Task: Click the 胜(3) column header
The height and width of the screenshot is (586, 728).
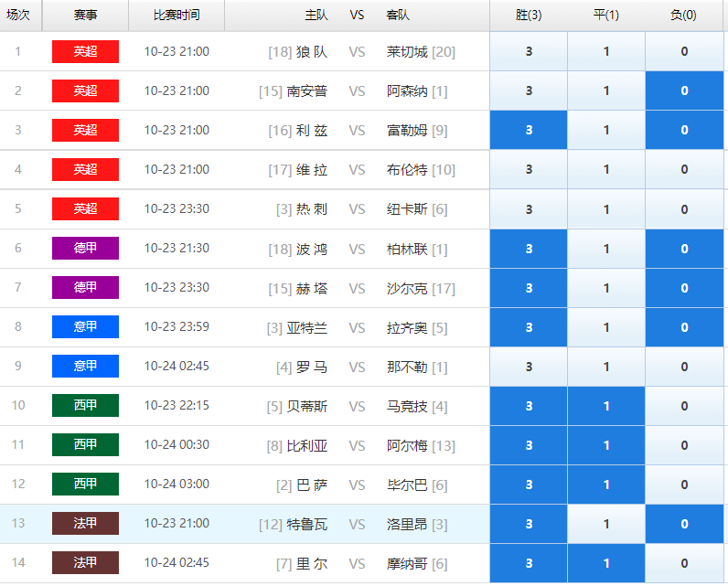Action: click(529, 16)
